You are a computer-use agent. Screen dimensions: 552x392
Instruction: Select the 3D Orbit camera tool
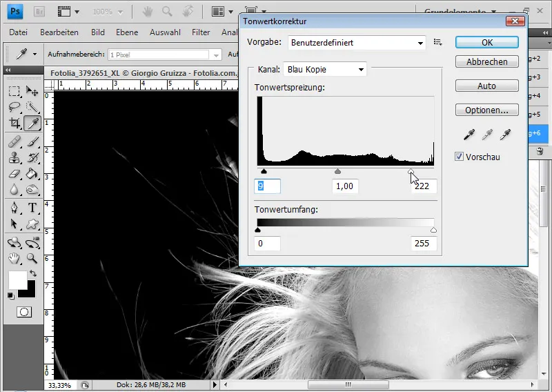coord(32,243)
